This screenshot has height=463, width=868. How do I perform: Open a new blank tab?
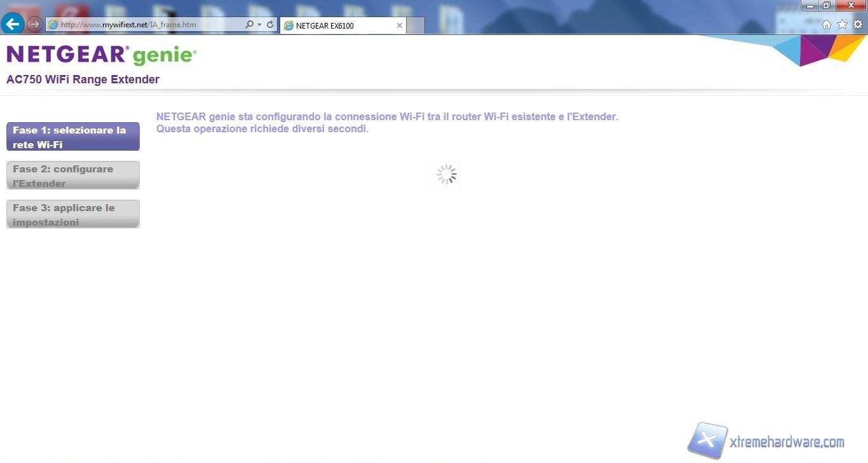pyautogui.click(x=416, y=26)
